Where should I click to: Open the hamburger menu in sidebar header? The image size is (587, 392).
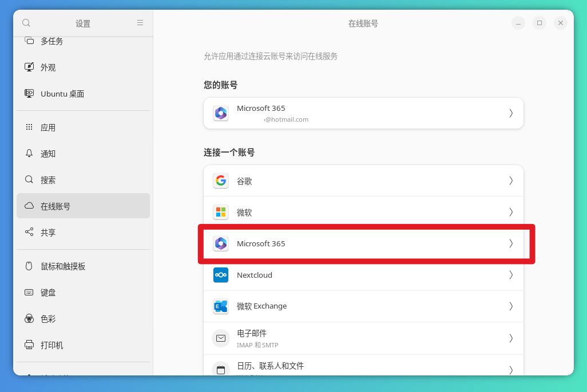(140, 23)
